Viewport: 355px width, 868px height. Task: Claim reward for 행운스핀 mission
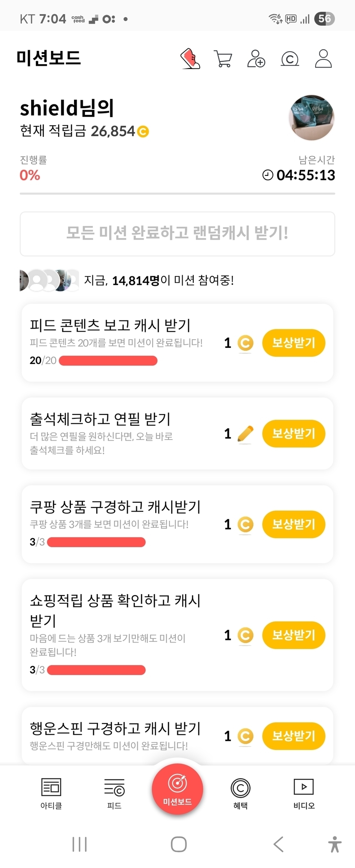pyautogui.click(x=293, y=736)
